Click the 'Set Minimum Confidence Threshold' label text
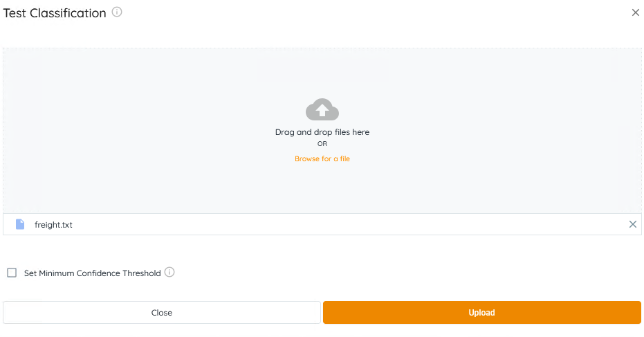This screenshot has height=337, width=644. [92, 273]
